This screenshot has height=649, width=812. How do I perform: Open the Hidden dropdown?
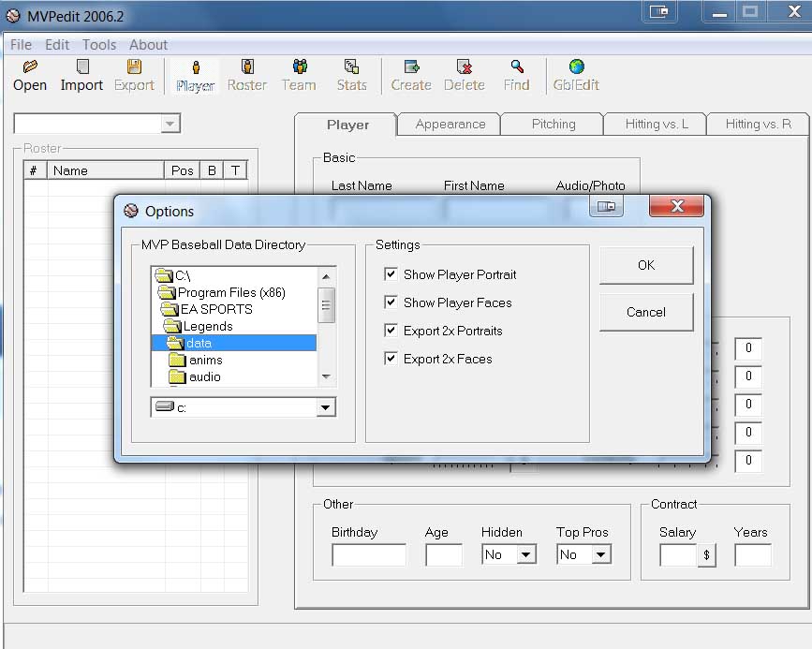[525, 554]
